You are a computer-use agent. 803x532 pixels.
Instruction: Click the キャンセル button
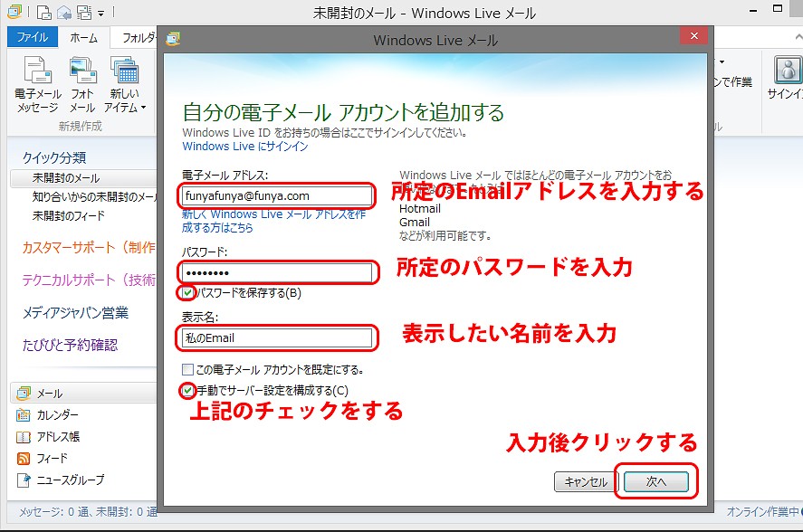coord(586,482)
